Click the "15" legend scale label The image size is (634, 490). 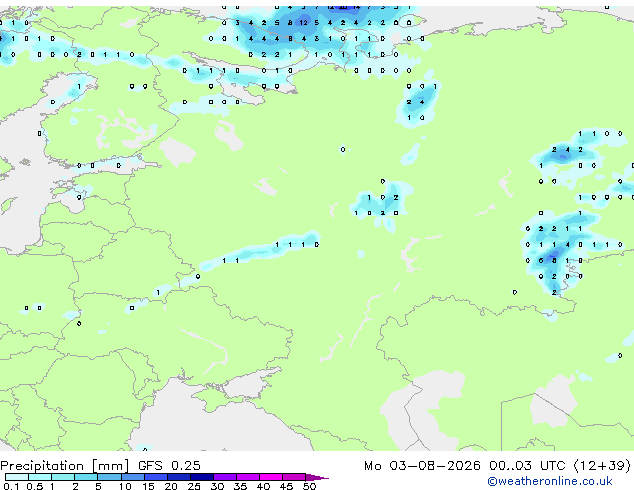pos(148,486)
